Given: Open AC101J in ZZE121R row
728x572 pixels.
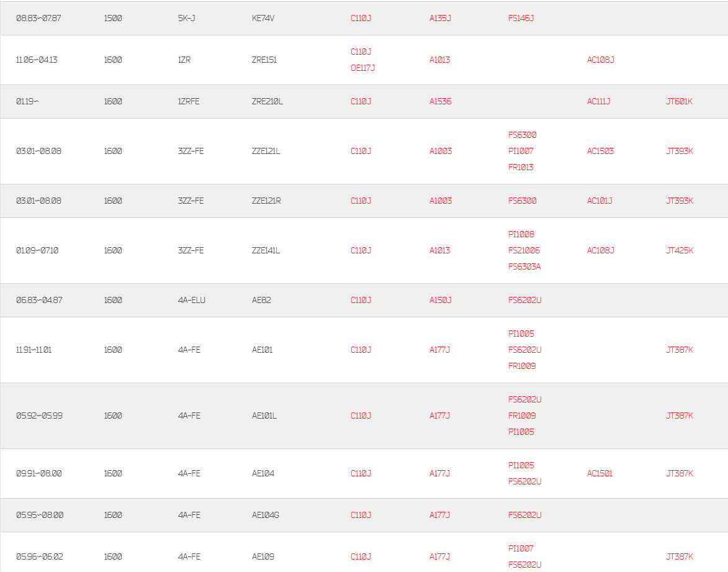Looking at the screenshot, I should point(600,201).
